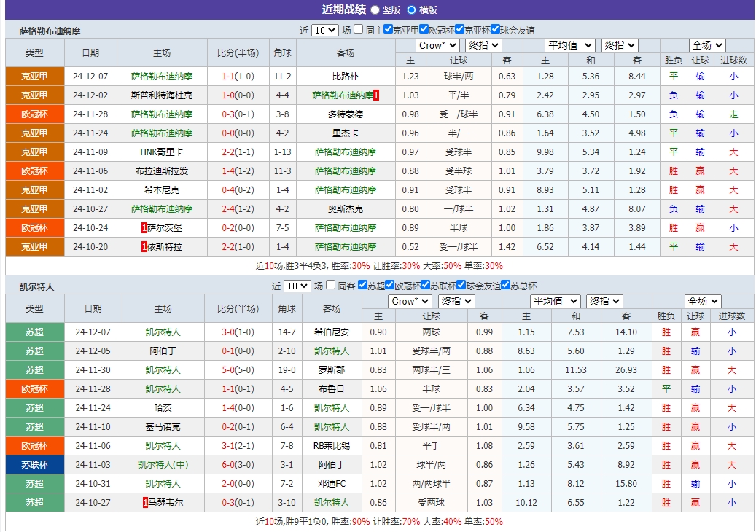The width and height of the screenshot is (756, 532).
Task: Click the red card icon after 萨格勒布迪纳摩 in 24-12-02 row
Action: 376,95
